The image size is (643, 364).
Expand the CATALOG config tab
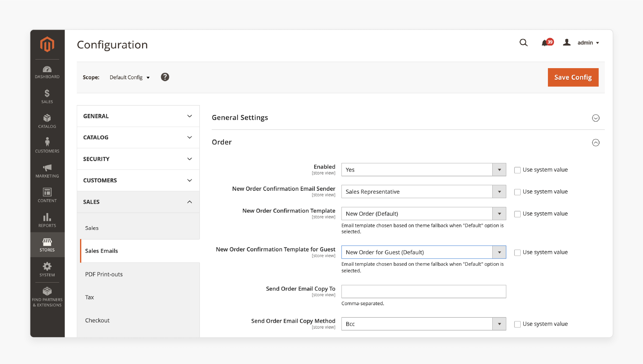(x=138, y=137)
